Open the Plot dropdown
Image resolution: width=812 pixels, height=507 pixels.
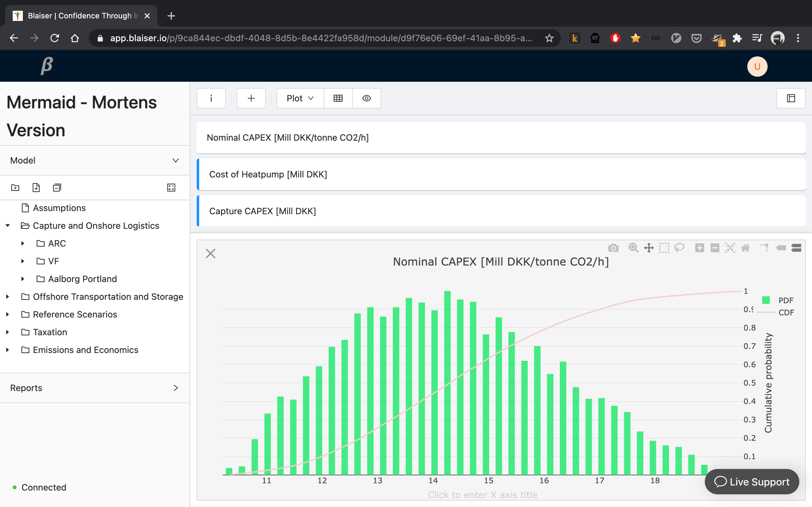[300, 98]
